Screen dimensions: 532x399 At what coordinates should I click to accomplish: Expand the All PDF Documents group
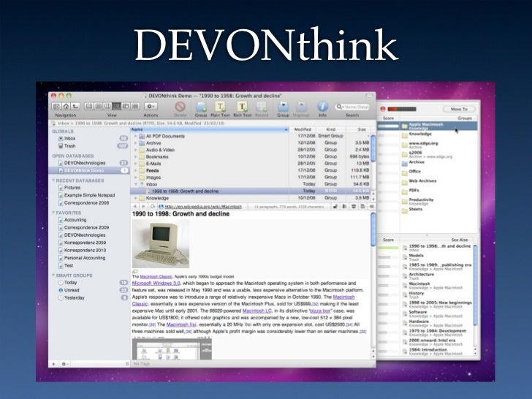135,136
